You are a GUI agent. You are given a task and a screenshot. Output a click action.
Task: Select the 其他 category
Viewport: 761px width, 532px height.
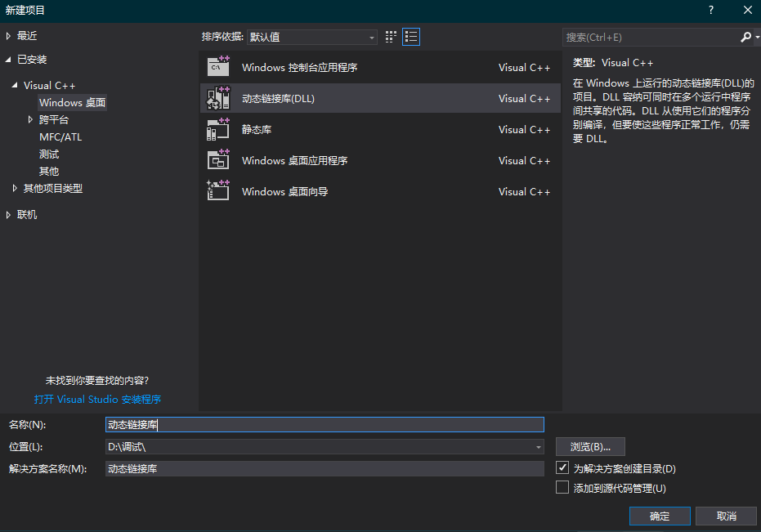[x=49, y=172]
